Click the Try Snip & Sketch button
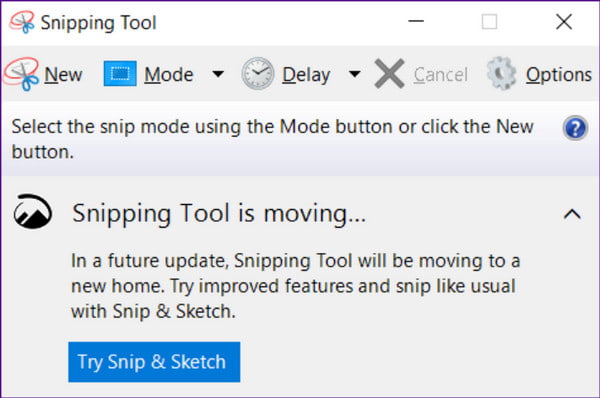 pyautogui.click(x=154, y=362)
